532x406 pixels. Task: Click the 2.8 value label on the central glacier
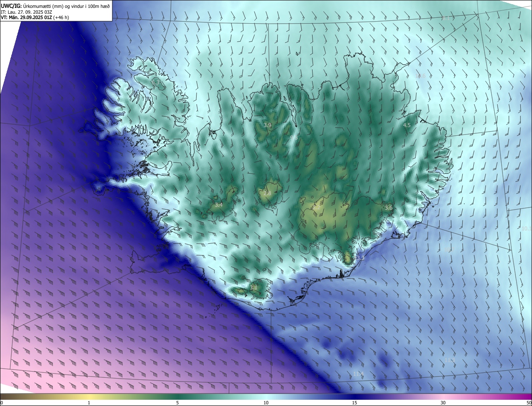[267, 193]
